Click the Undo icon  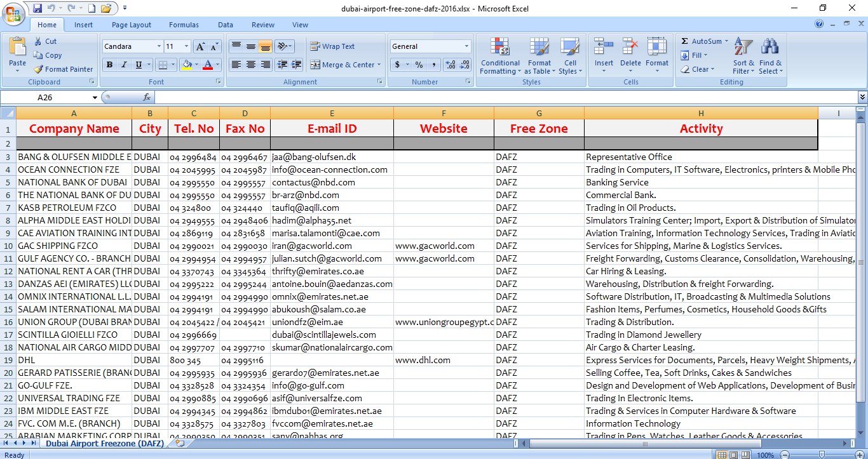pos(51,8)
